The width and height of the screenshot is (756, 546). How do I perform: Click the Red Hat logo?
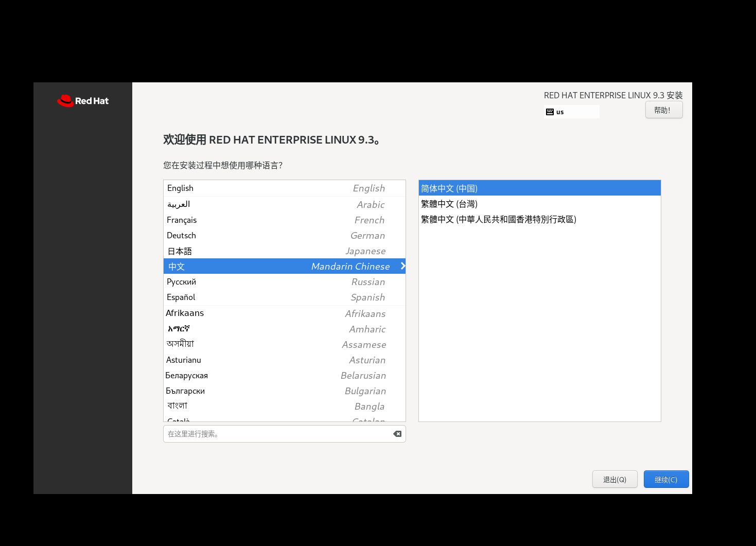click(82, 100)
